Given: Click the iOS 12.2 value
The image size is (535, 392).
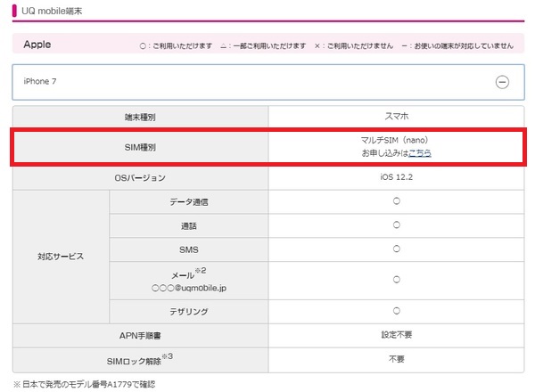Looking at the screenshot, I should pyautogui.click(x=396, y=177).
